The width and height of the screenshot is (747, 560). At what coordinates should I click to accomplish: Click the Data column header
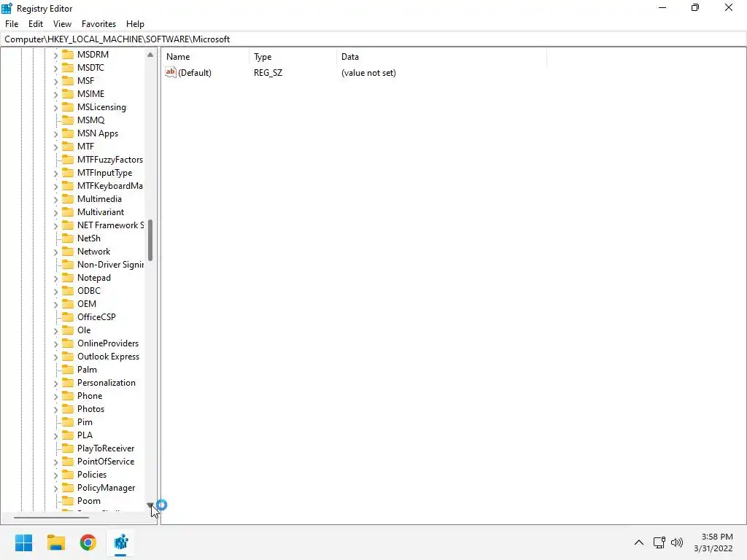click(441, 57)
